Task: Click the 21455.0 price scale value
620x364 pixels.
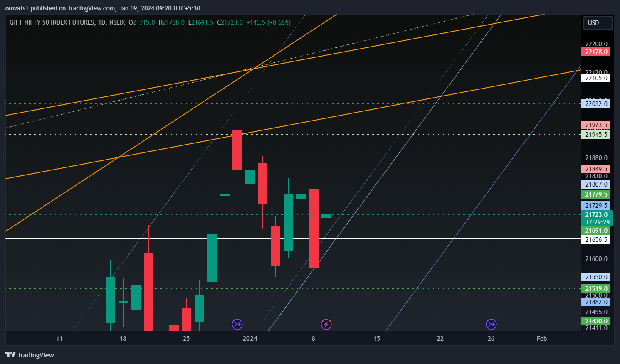Action: [596, 312]
